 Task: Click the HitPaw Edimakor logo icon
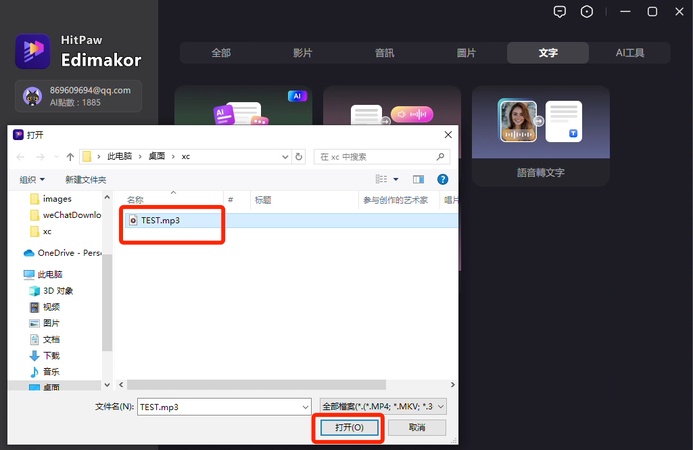click(x=33, y=52)
